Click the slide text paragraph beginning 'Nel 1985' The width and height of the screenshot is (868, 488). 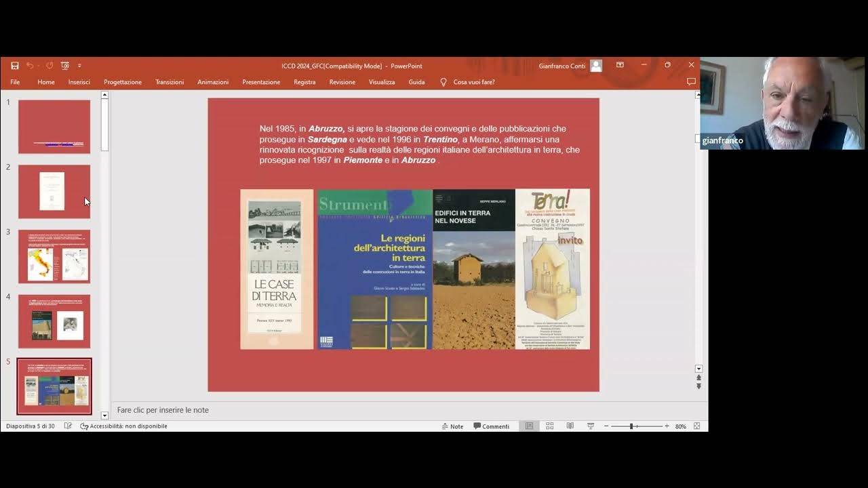[419, 144]
